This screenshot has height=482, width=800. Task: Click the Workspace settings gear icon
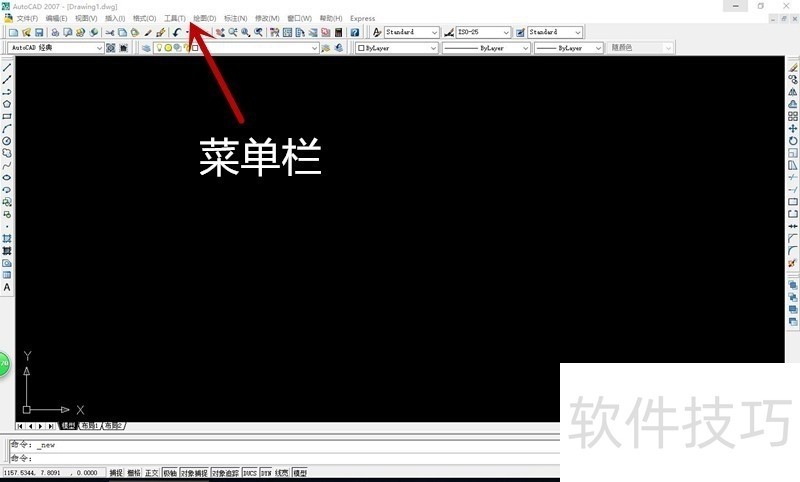(111, 48)
